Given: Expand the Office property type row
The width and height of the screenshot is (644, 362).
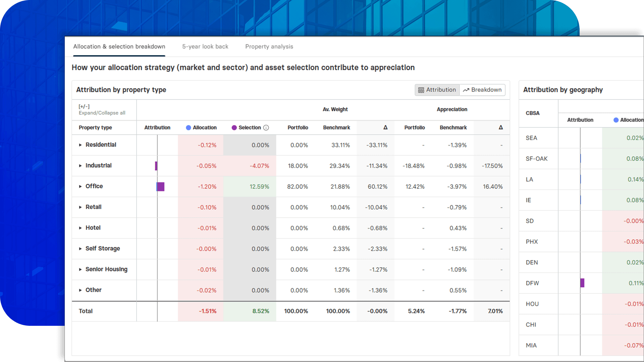Looking at the screenshot, I should pos(80,186).
